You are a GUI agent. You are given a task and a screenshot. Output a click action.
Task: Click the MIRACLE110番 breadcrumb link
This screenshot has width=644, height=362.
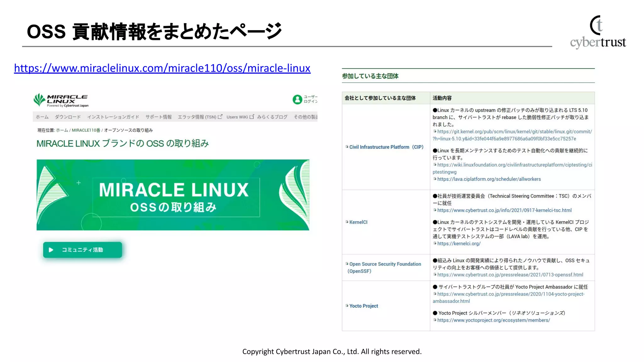pos(86,130)
